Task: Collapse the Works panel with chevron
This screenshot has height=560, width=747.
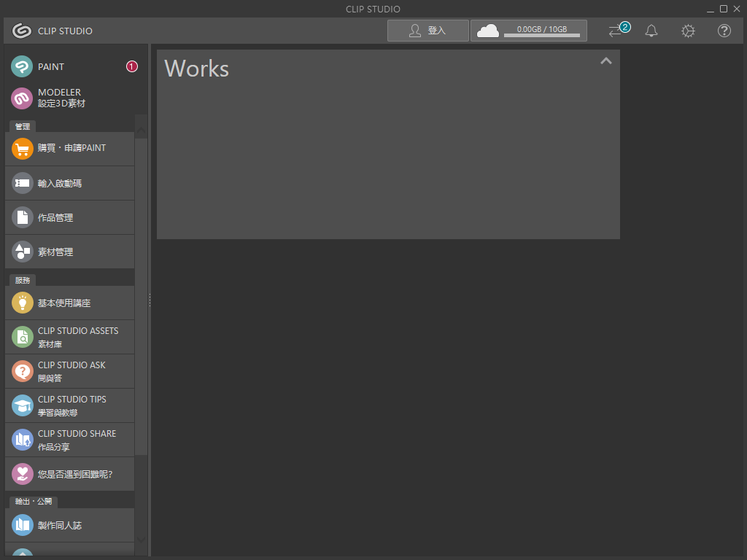Action: [x=605, y=61]
